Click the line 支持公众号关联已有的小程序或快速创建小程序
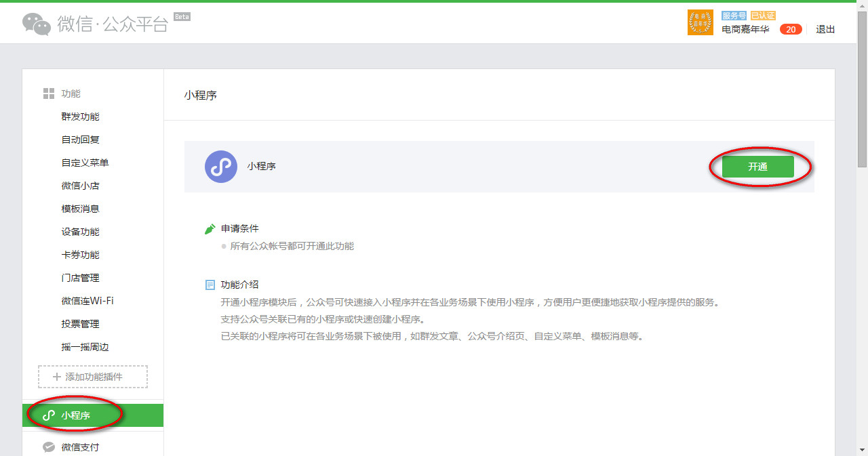This screenshot has width=868, height=456. pyautogui.click(x=322, y=319)
